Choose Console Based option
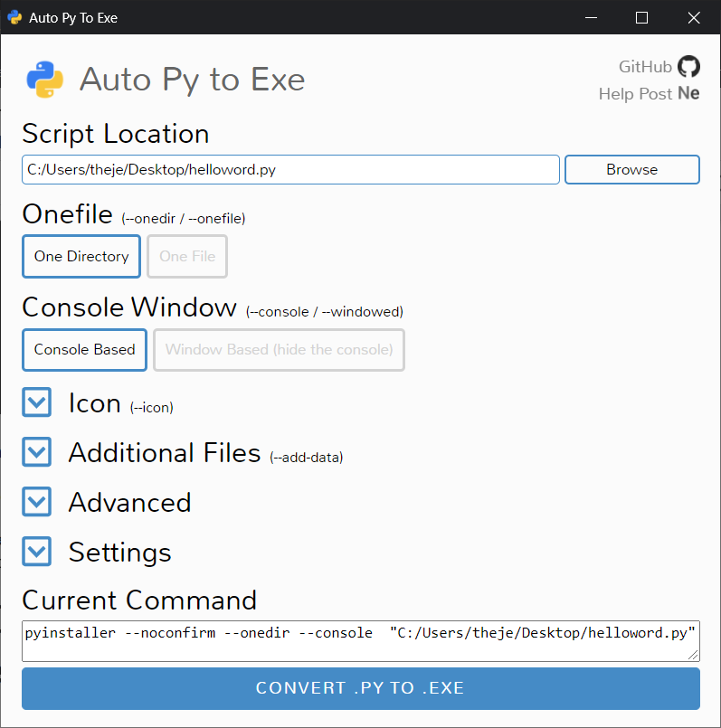The width and height of the screenshot is (721, 728). [x=84, y=350]
